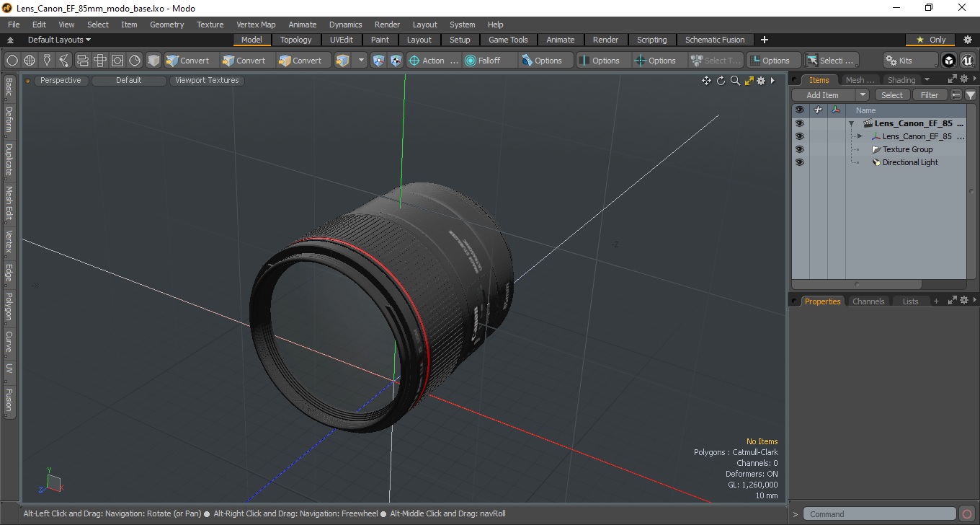
Task: Open the Render menu in the menu bar
Action: [x=387, y=25]
